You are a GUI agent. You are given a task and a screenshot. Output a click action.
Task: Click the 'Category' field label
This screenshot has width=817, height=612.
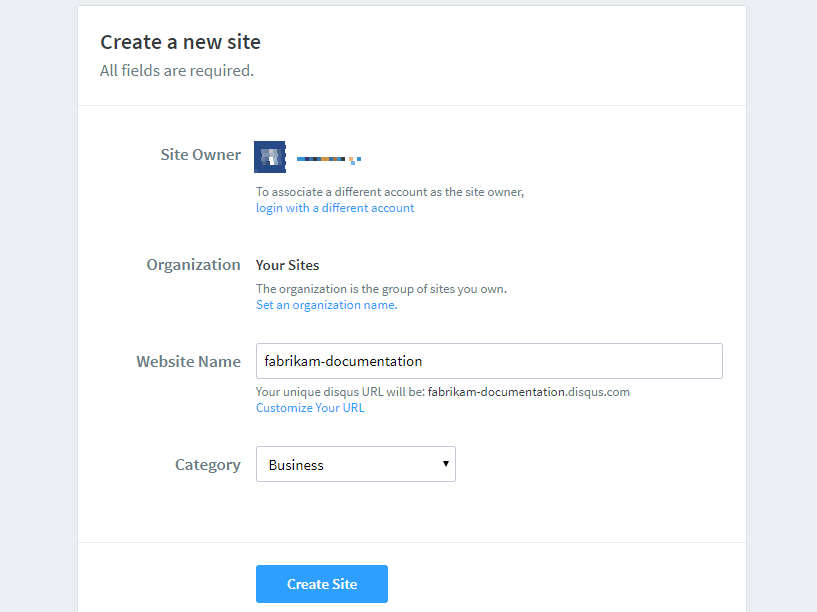pos(207,464)
